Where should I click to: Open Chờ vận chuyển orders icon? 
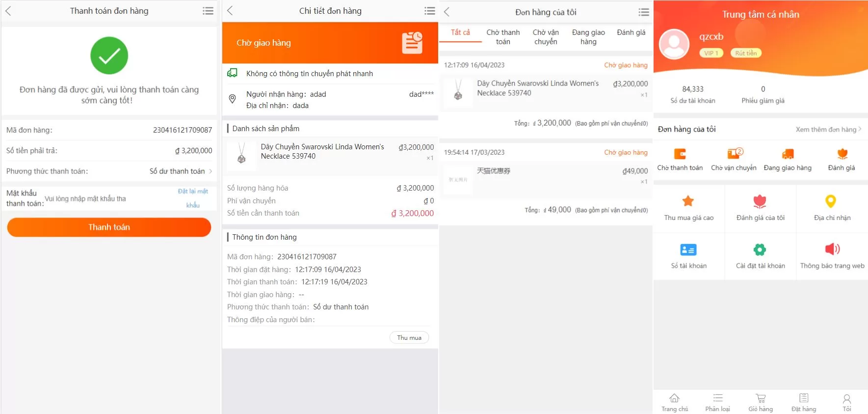point(734,154)
